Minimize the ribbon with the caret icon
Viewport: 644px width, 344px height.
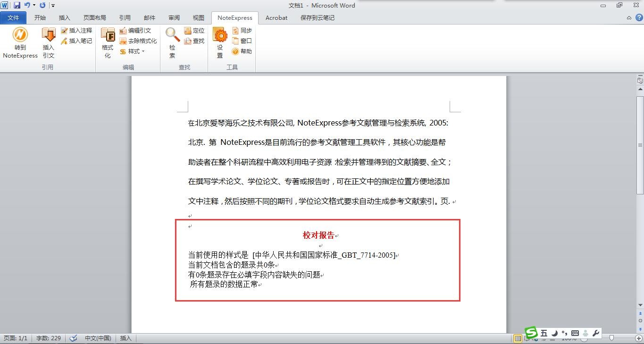[629, 18]
